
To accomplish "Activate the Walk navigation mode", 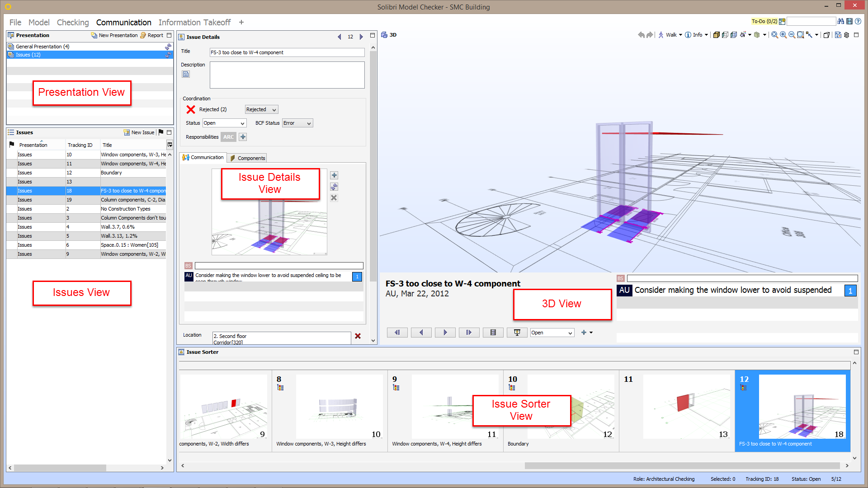I will (668, 35).
